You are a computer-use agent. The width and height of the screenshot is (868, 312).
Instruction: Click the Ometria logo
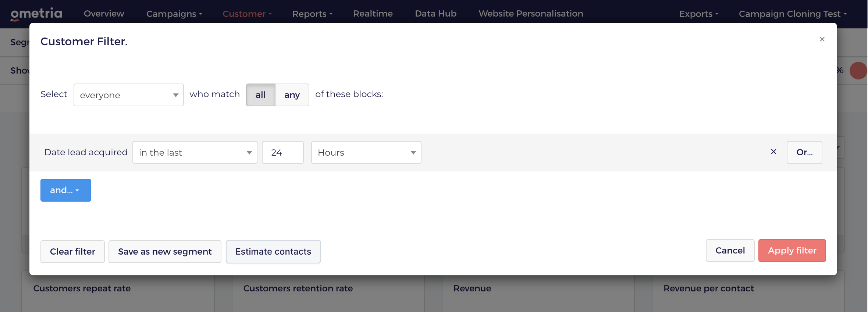click(x=36, y=14)
